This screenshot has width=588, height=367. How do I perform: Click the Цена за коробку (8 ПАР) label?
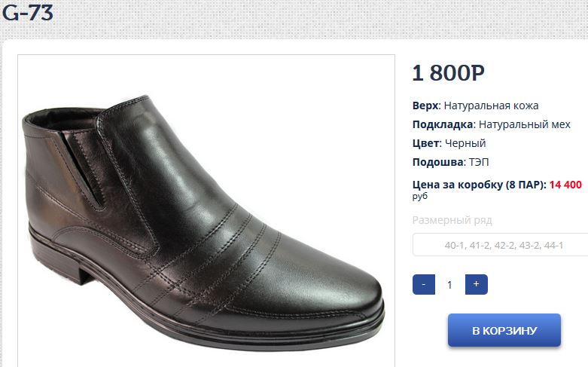click(478, 185)
